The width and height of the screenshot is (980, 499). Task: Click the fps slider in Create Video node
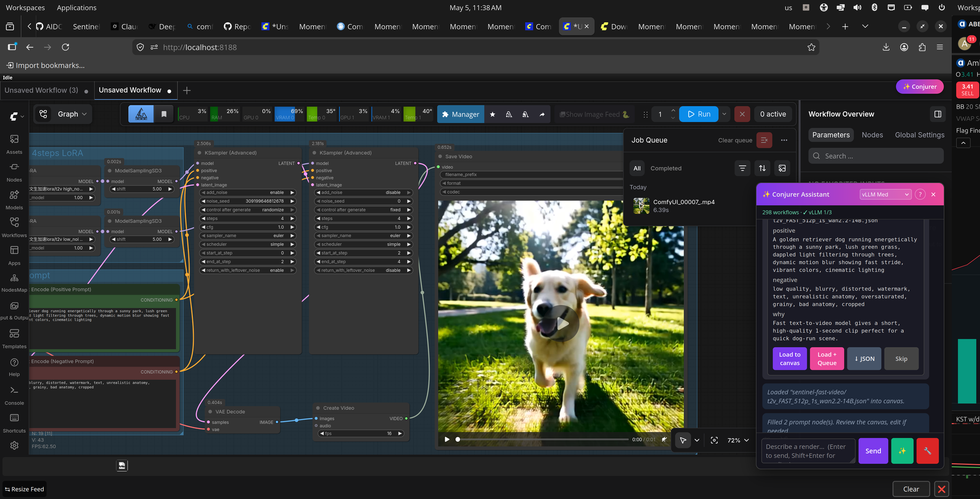[x=360, y=434]
